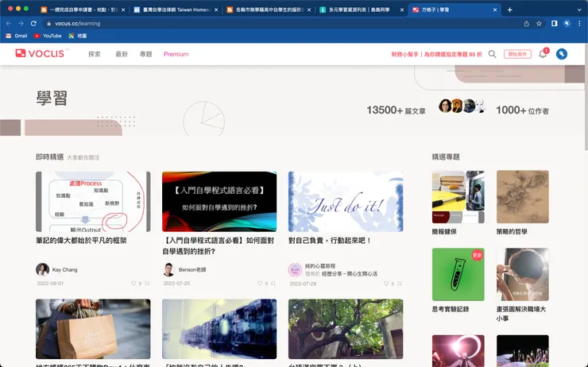Image resolution: width=588 pixels, height=367 pixels.
Task: Open the notifications bell
Action: (543, 53)
